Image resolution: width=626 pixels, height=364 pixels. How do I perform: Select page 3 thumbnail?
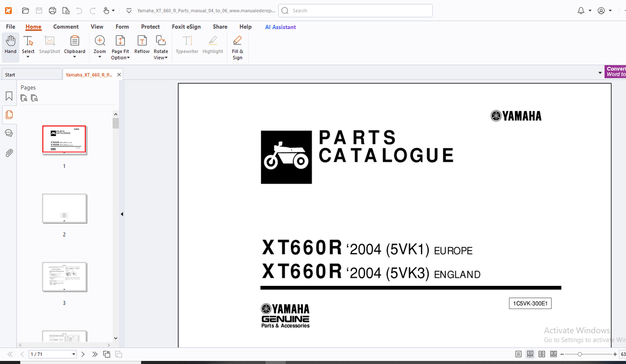(65, 277)
